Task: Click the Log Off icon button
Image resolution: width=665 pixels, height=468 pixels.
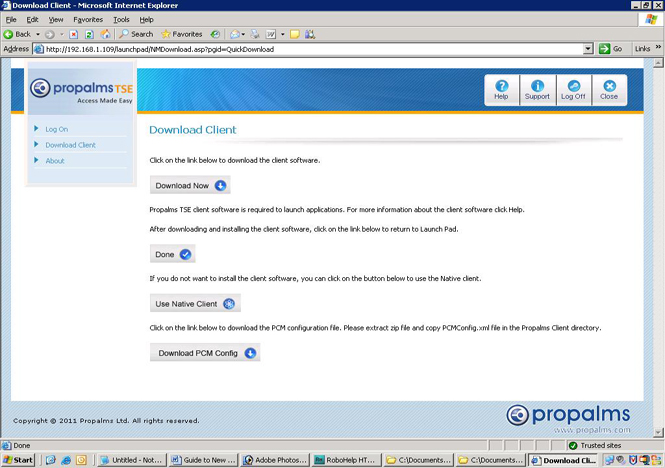Action: (573, 90)
